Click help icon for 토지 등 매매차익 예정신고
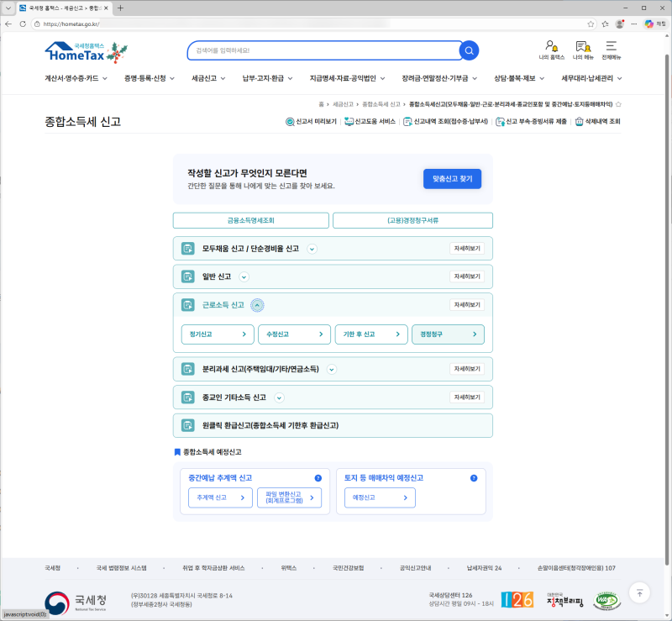This screenshot has height=621, width=672. click(x=474, y=478)
